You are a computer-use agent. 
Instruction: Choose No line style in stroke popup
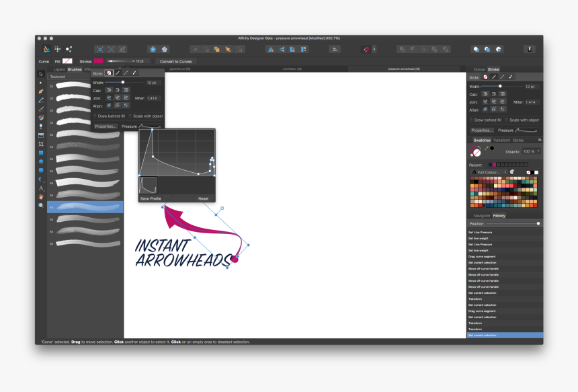pyautogui.click(x=109, y=73)
